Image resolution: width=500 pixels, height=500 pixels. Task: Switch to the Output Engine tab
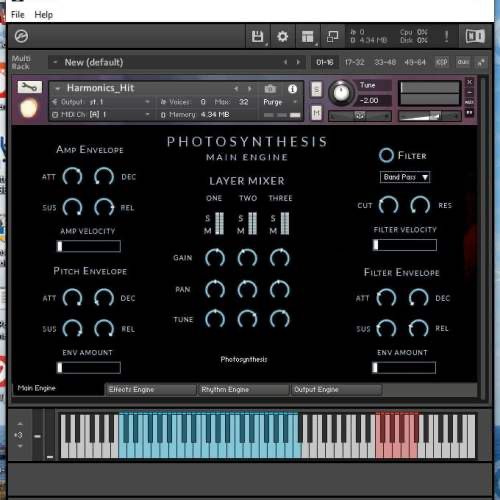[x=337, y=389]
